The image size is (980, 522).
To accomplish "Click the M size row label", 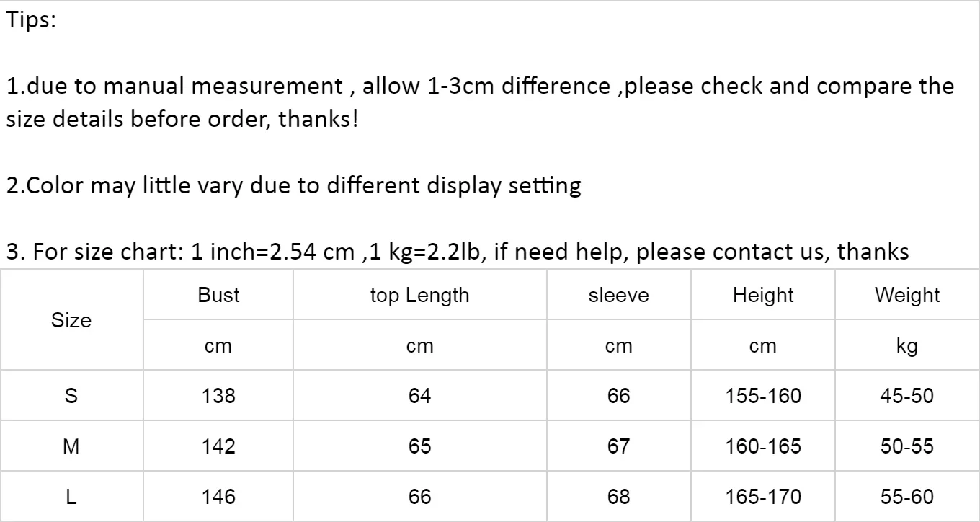I will (x=71, y=446).
